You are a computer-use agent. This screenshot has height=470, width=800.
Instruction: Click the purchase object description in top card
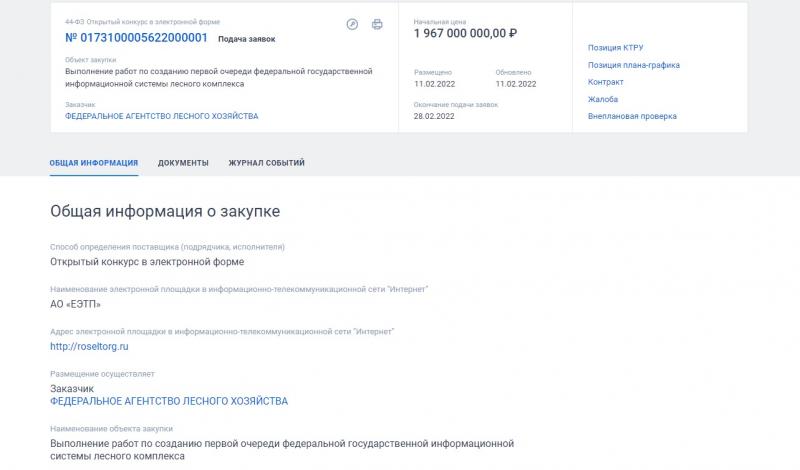point(218,78)
